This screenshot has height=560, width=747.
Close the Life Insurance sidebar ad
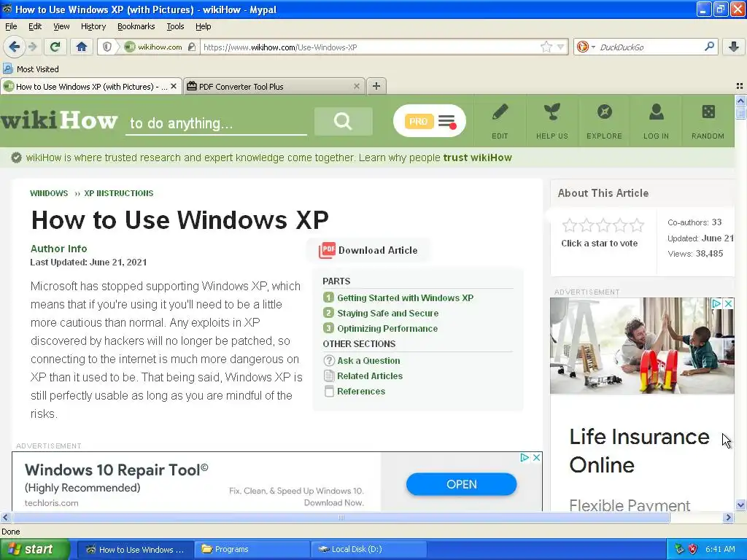[729, 303]
